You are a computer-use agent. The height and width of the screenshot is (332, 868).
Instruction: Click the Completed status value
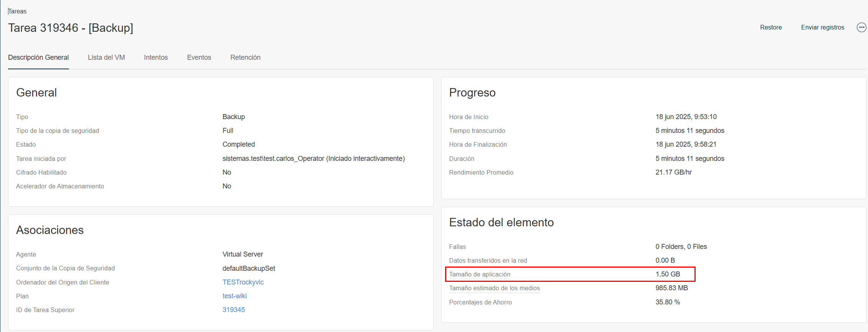[238, 144]
